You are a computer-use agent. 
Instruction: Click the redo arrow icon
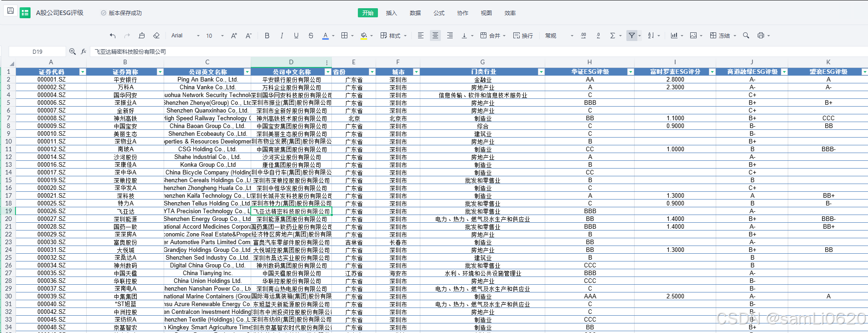pyautogui.click(x=127, y=36)
